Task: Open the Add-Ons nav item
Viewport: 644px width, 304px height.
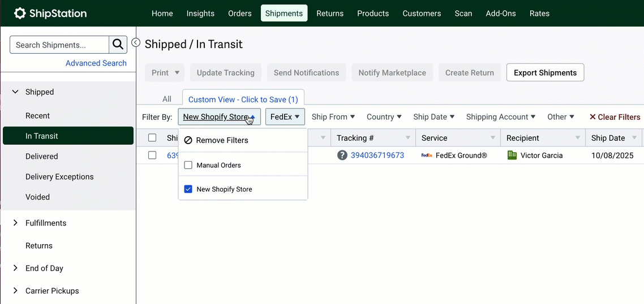Action: (x=501, y=13)
